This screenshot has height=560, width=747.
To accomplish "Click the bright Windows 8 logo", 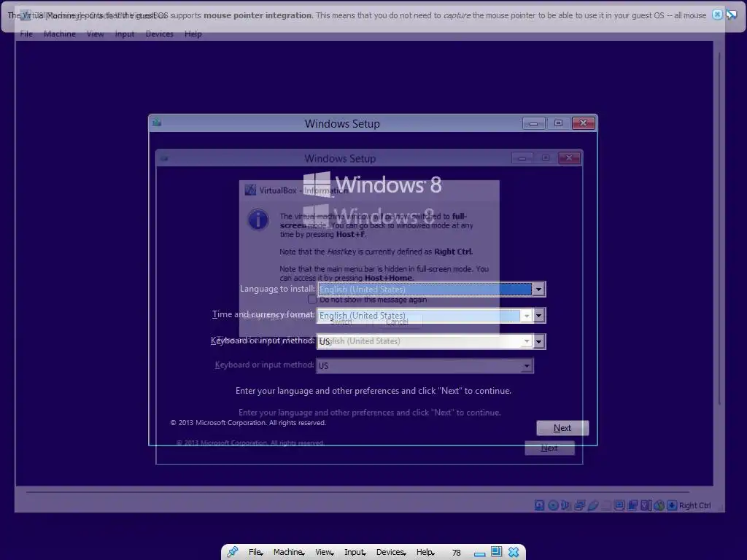I will (x=373, y=184).
